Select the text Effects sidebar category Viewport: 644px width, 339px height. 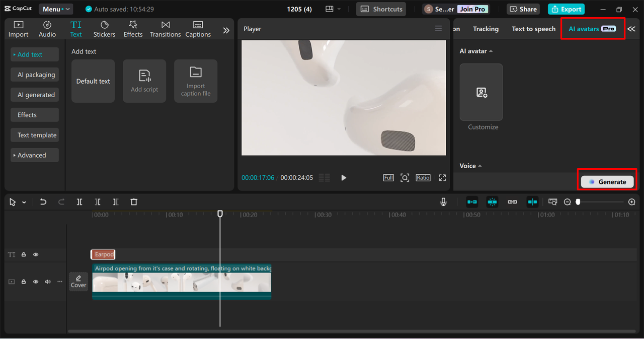(x=35, y=115)
